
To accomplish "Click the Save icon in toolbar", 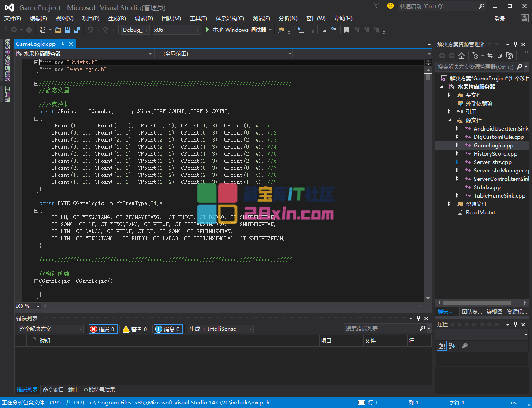I will [x=67, y=30].
